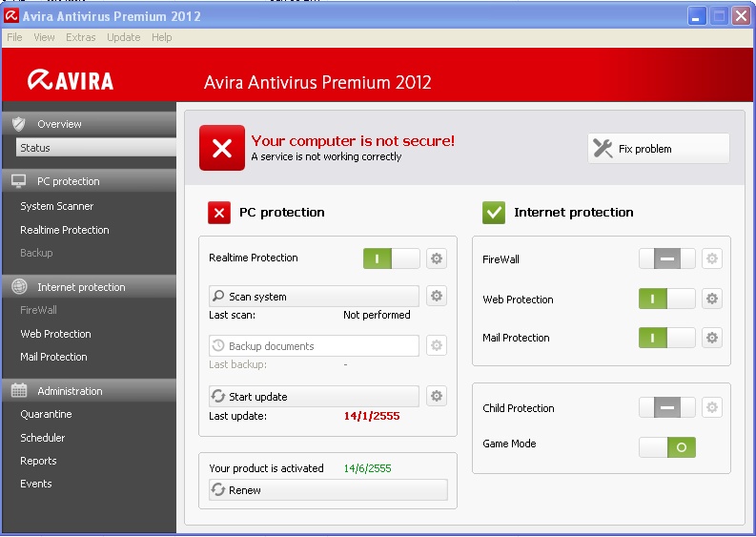This screenshot has height=537, width=756.
Task: Open Quarantine in the sidebar
Action: click(x=46, y=414)
